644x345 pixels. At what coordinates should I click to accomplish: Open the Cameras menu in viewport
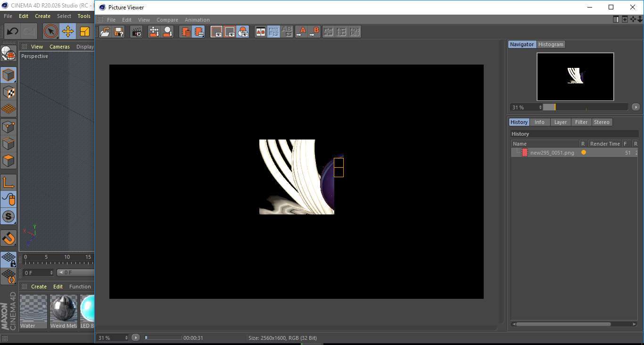59,47
